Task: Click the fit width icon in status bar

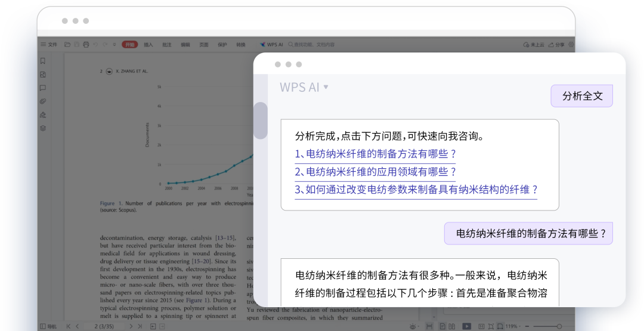Action: click(500, 326)
